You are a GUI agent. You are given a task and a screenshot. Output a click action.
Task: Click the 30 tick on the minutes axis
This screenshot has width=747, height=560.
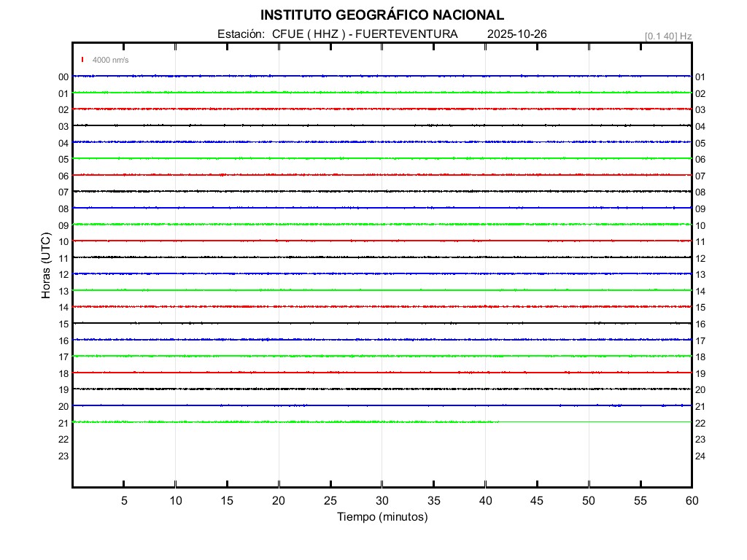[382, 501]
